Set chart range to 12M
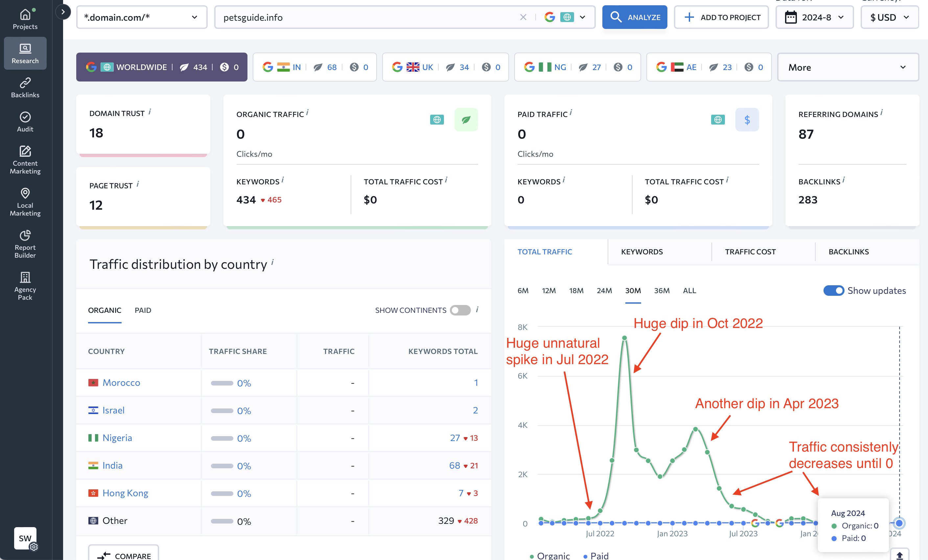The width and height of the screenshot is (928, 560). tap(549, 291)
